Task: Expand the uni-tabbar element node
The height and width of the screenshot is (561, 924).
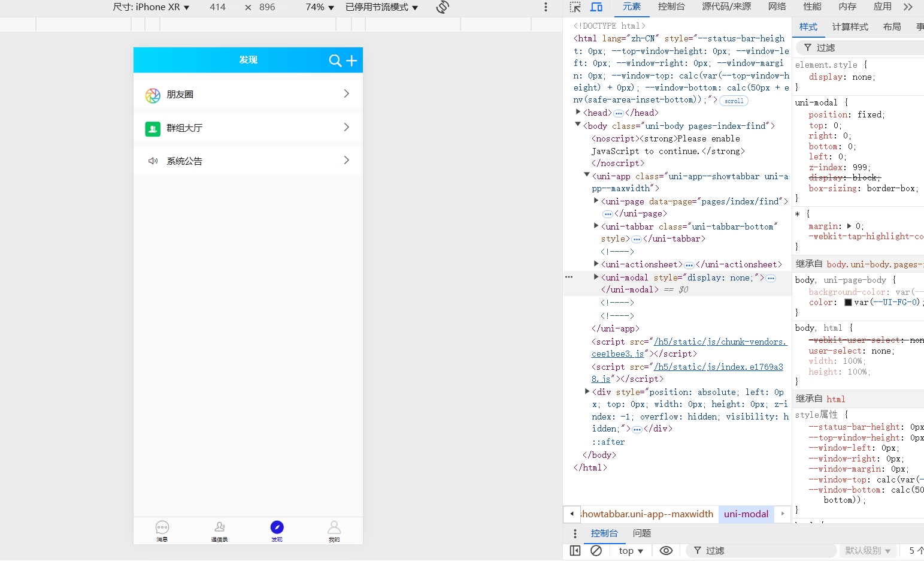Action: (596, 226)
